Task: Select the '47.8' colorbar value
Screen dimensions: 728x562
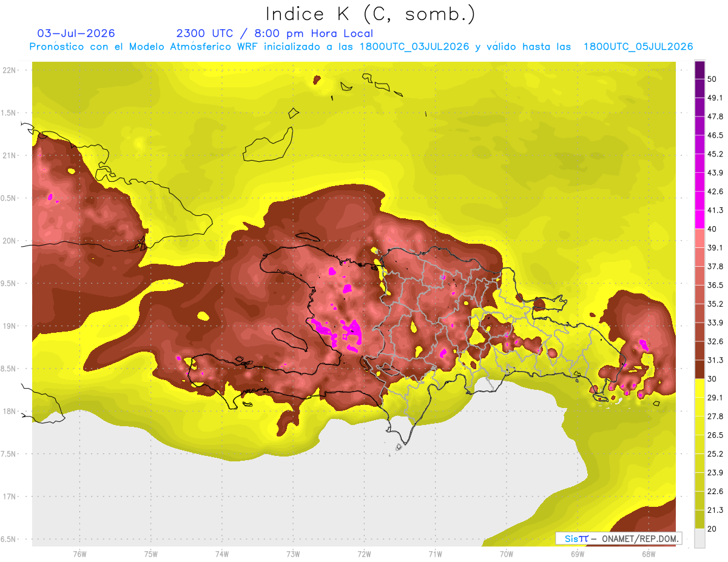Action: pos(716,116)
